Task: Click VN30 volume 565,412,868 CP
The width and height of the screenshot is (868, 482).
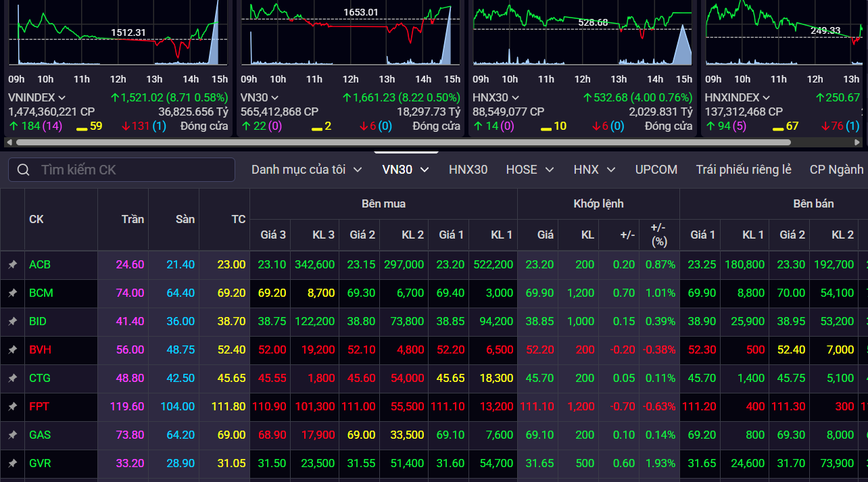Action: click(x=279, y=112)
